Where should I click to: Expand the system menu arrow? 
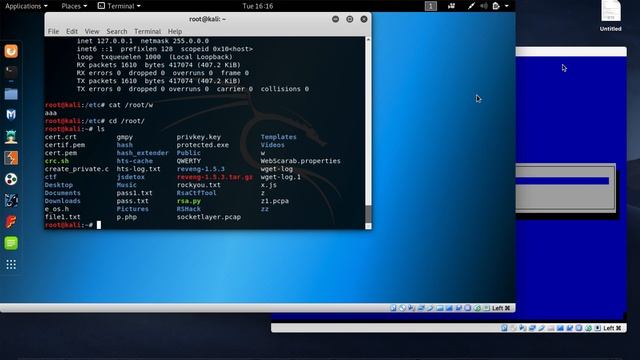pyautogui.click(x=507, y=6)
